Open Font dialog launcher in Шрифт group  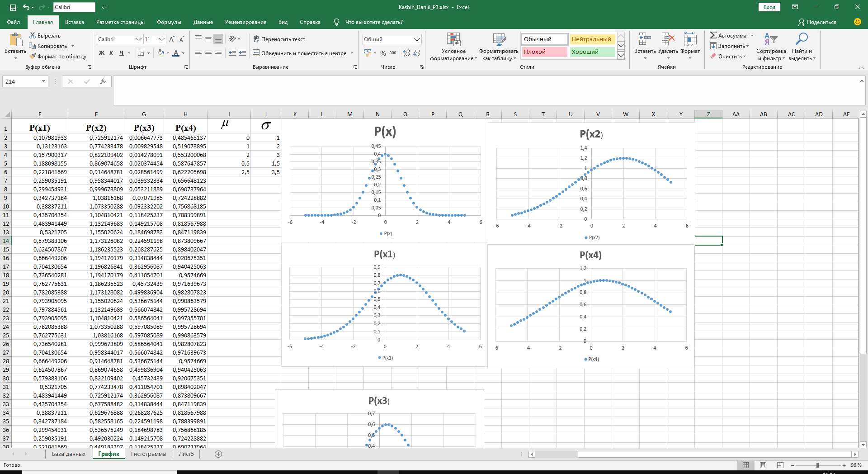[186, 67]
